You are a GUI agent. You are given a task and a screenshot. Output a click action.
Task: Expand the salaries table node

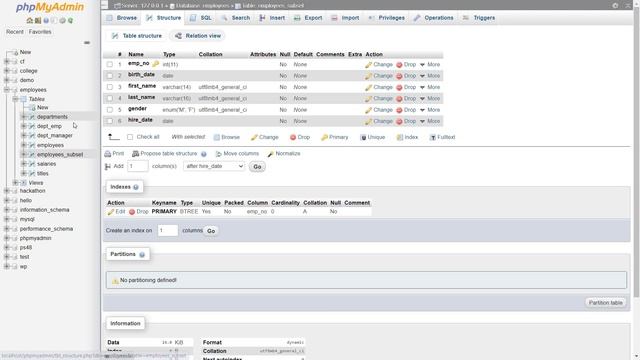pyautogui.click(x=24, y=164)
